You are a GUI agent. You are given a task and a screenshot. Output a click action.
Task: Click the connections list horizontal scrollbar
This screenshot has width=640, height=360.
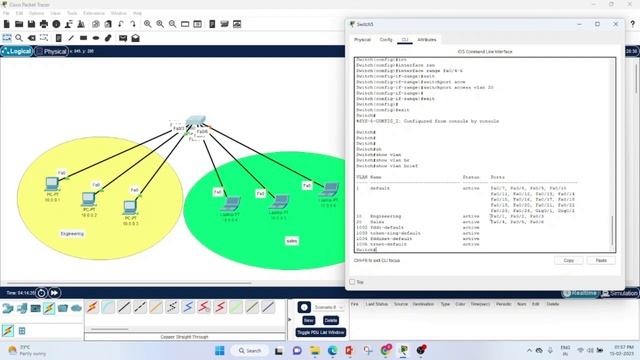tap(109, 329)
